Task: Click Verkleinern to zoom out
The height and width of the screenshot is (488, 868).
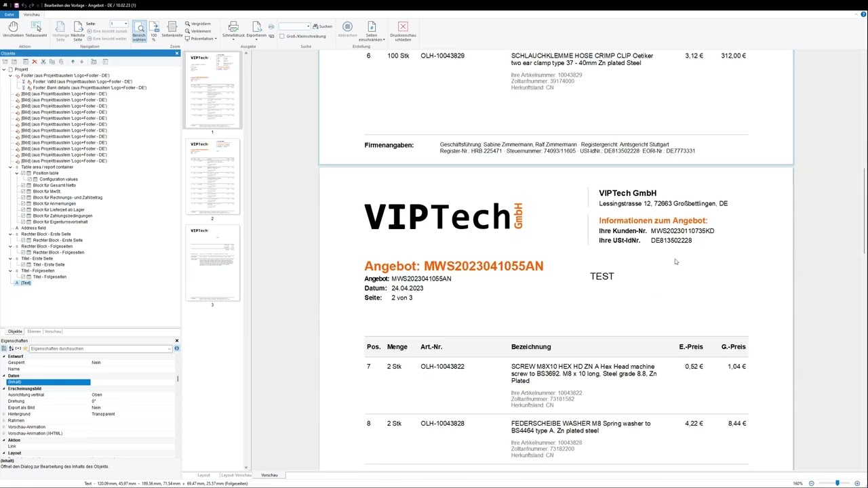Action: (198, 31)
